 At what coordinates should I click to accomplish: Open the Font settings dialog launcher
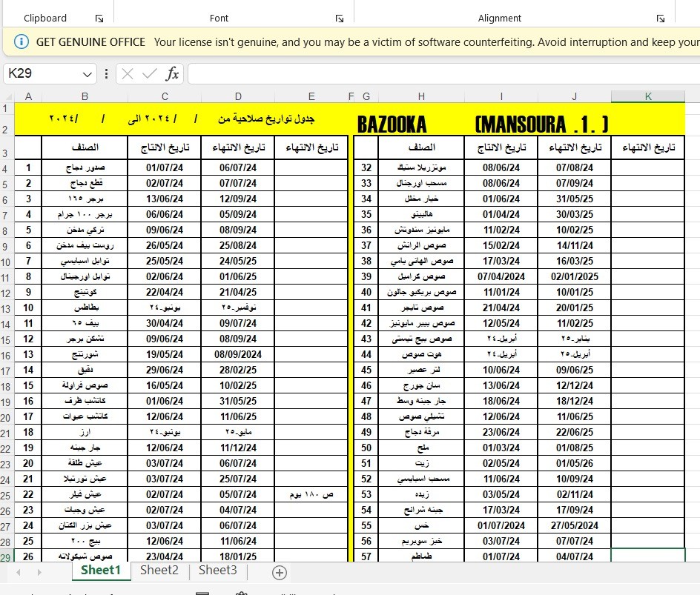click(x=340, y=19)
